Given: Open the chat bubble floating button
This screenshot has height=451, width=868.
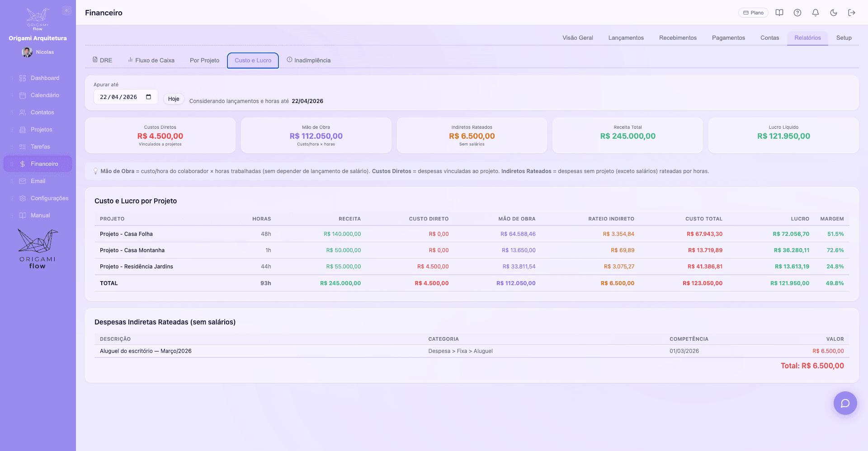Looking at the screenshot, I should [x=845, y=403].
